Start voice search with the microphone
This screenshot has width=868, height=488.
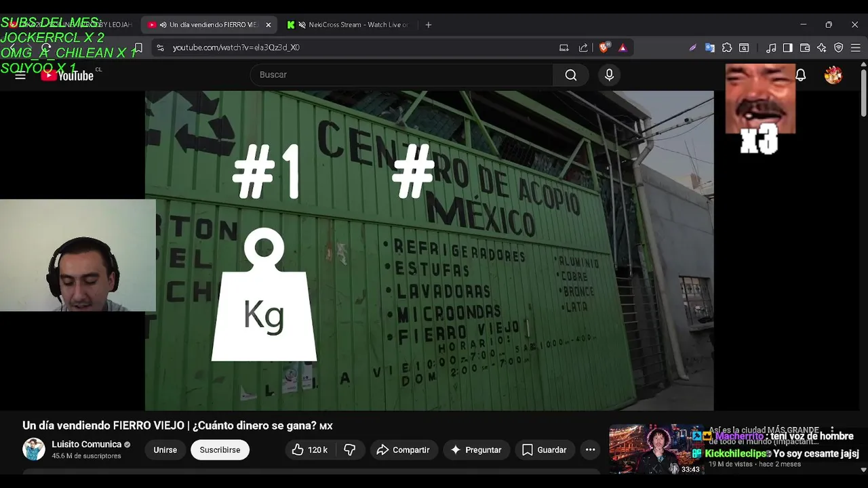(x=609, y=75)
